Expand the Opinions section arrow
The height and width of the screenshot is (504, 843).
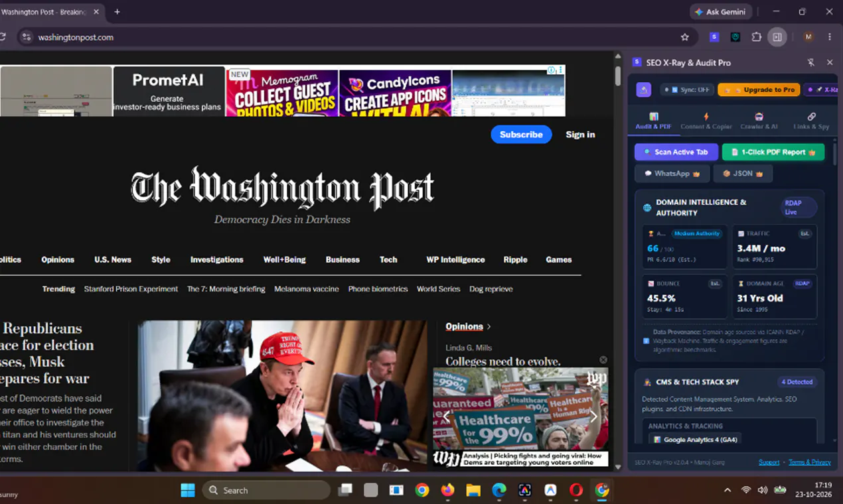coord(489,326)
